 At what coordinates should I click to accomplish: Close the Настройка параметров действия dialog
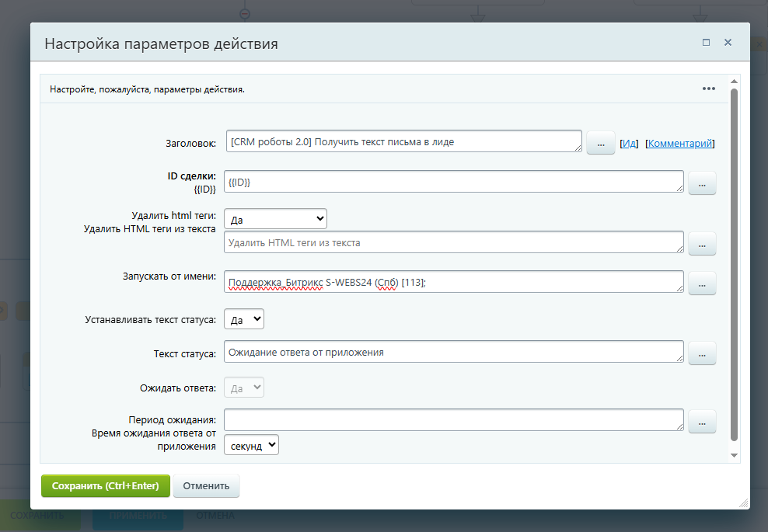coord(728,43)
